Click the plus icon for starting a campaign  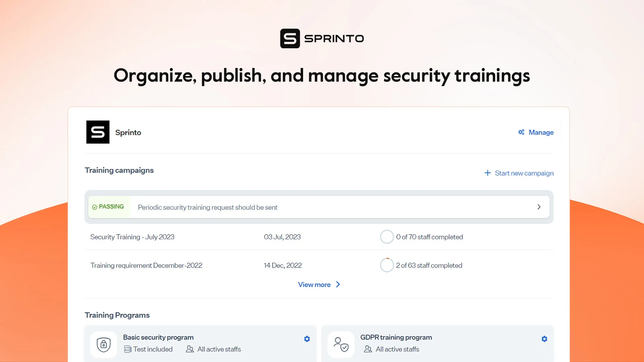tap(487, 173)
